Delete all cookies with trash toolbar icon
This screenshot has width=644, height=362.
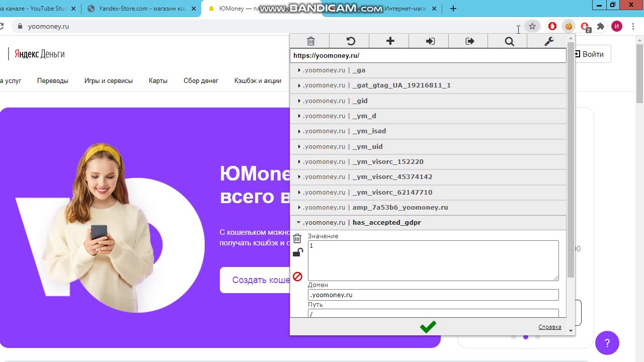(x=310, y=41)
